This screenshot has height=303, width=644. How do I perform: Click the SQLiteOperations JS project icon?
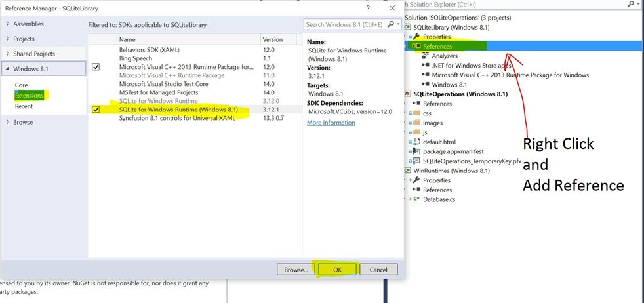click(x=407, y=94)
